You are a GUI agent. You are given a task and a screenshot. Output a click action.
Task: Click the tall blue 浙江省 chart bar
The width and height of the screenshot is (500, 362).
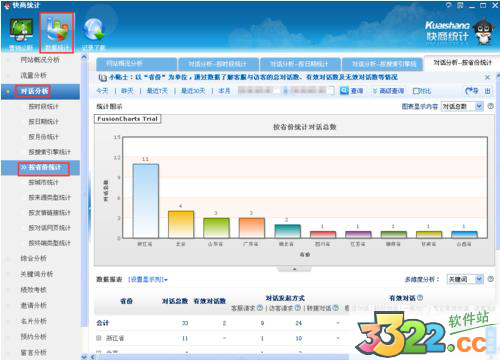tap(146, 201)
